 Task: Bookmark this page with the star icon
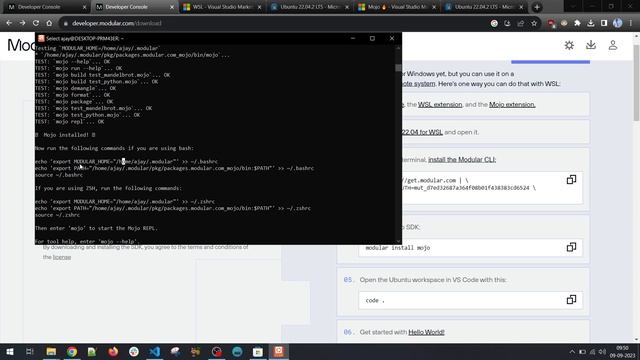534,23
